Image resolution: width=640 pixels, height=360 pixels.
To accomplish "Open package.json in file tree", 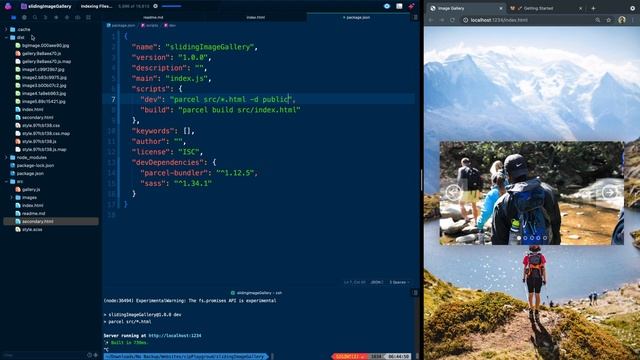I will coord(30,173).
